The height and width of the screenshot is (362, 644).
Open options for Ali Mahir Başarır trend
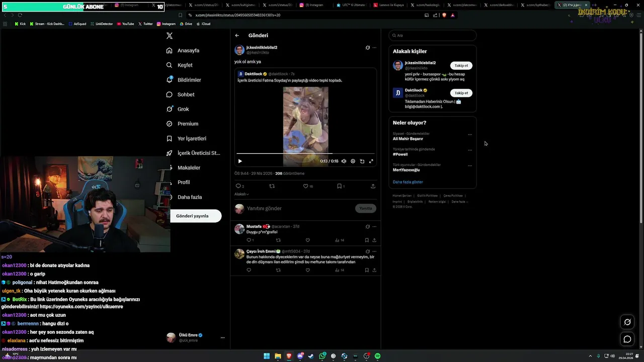point(470,135)
